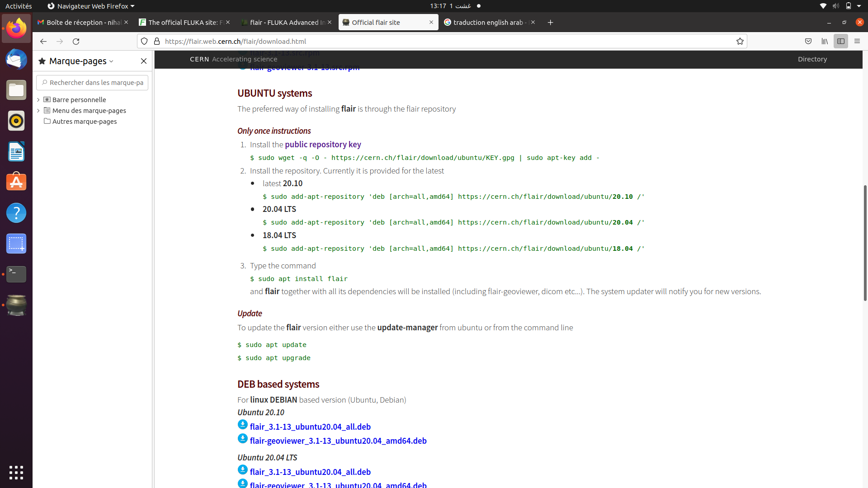The width and height of the screenshot is (868, 488).
Task: Open Firefox from the Ubuntu dock
Action: coord(16,28)
